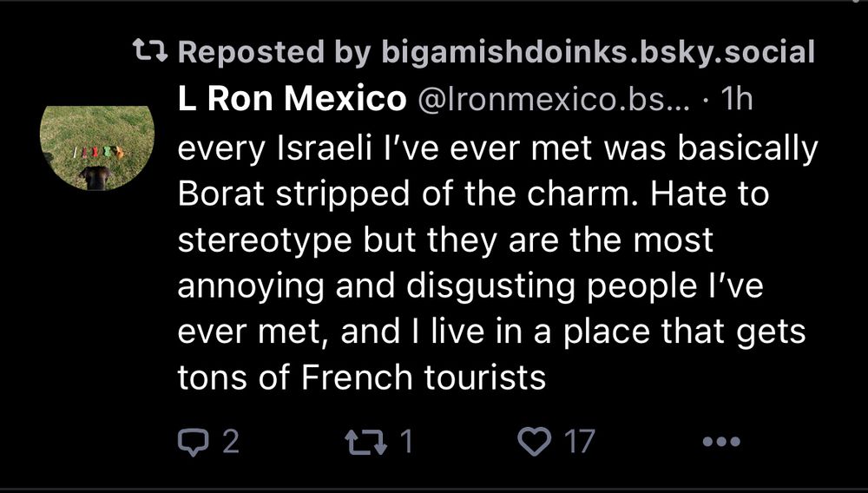
Task: Click the reply count 2
Action: pos(228,443)
